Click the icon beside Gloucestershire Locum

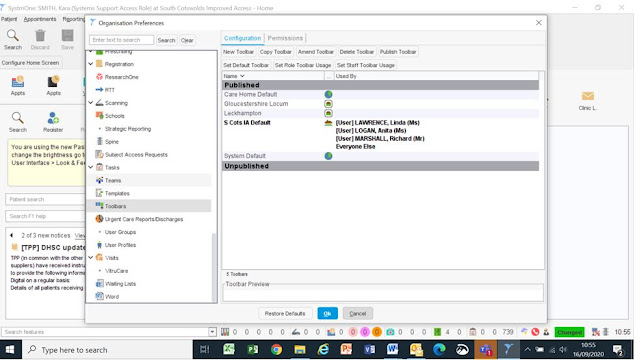coord(328,104)
